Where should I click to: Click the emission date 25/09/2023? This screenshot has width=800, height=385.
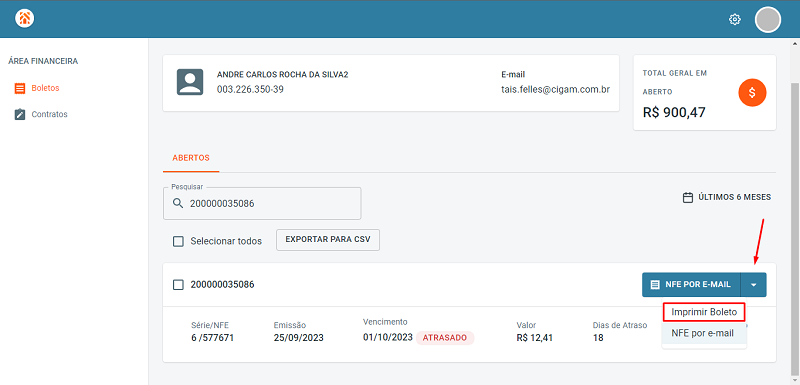click(x=298, y=338)
